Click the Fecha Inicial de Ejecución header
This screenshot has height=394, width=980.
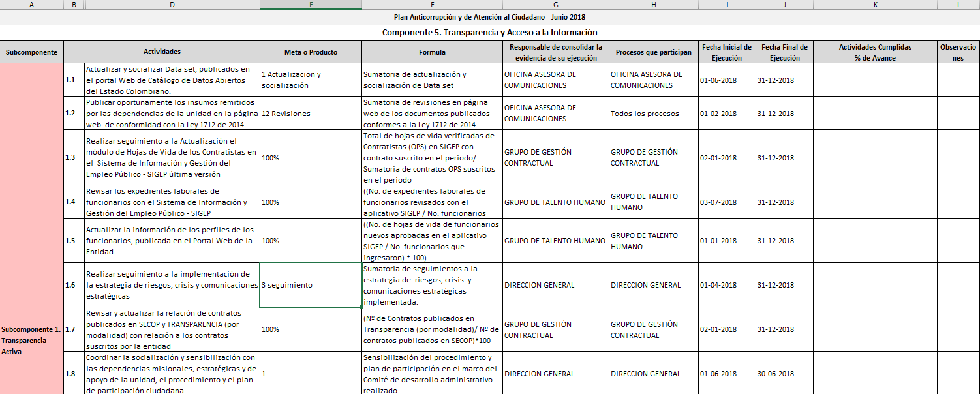pos(726,52)
